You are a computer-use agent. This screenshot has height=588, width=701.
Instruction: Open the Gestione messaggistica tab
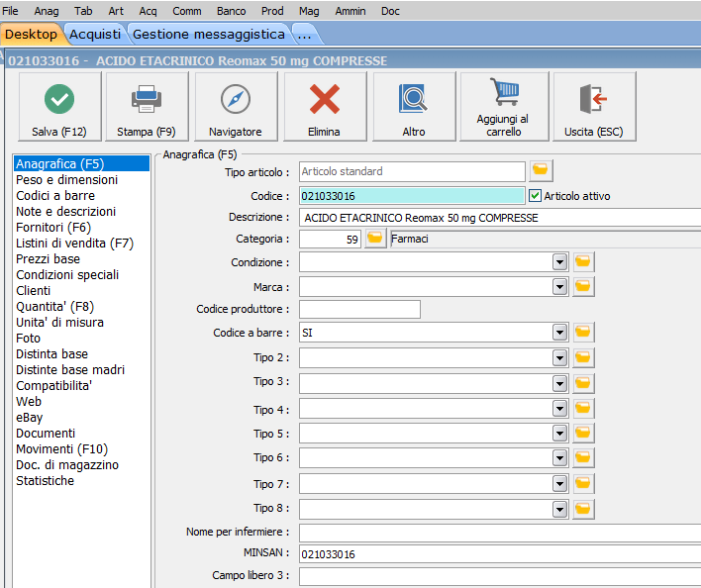[x=208, y=34]
